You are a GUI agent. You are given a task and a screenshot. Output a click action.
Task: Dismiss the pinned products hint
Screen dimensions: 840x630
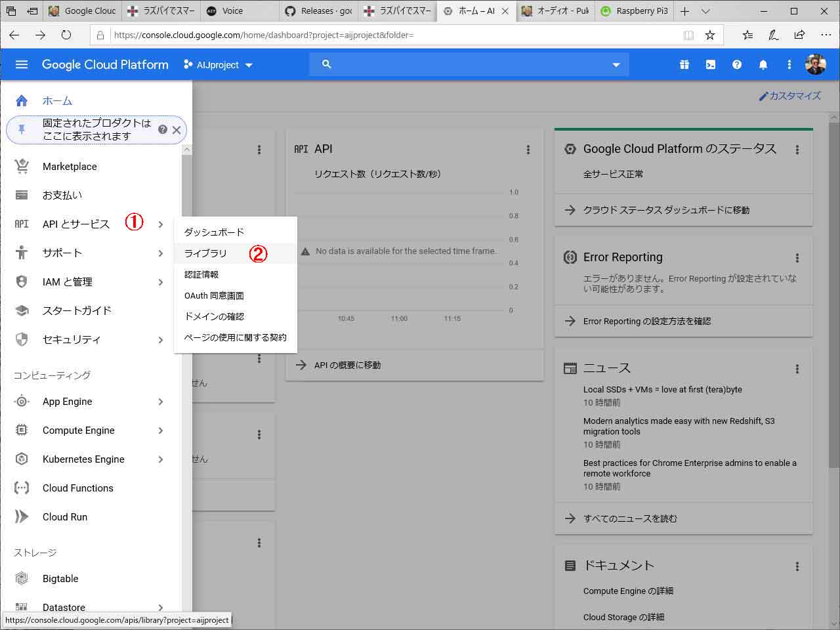177,130
